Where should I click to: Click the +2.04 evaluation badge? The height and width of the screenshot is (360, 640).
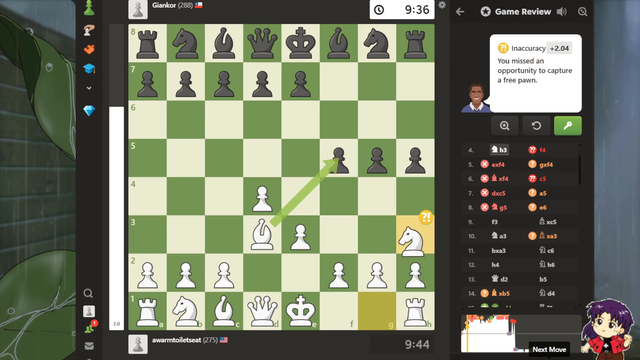pos(559,48)
